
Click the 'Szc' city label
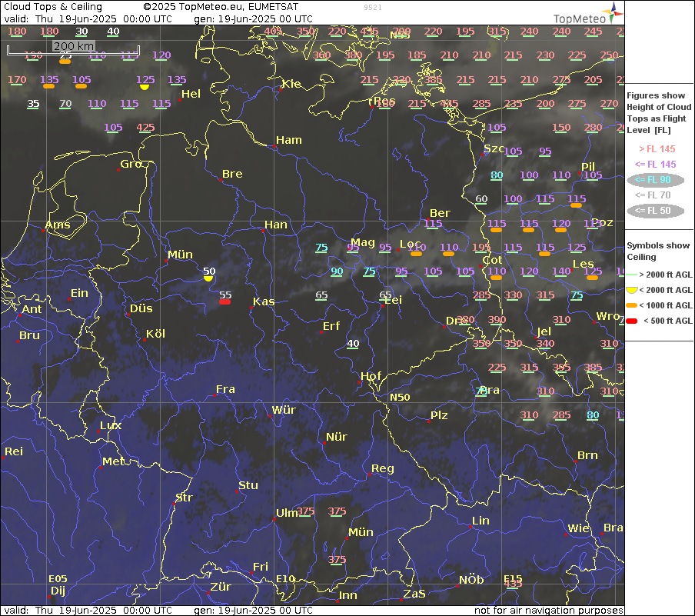click(494, 148)
